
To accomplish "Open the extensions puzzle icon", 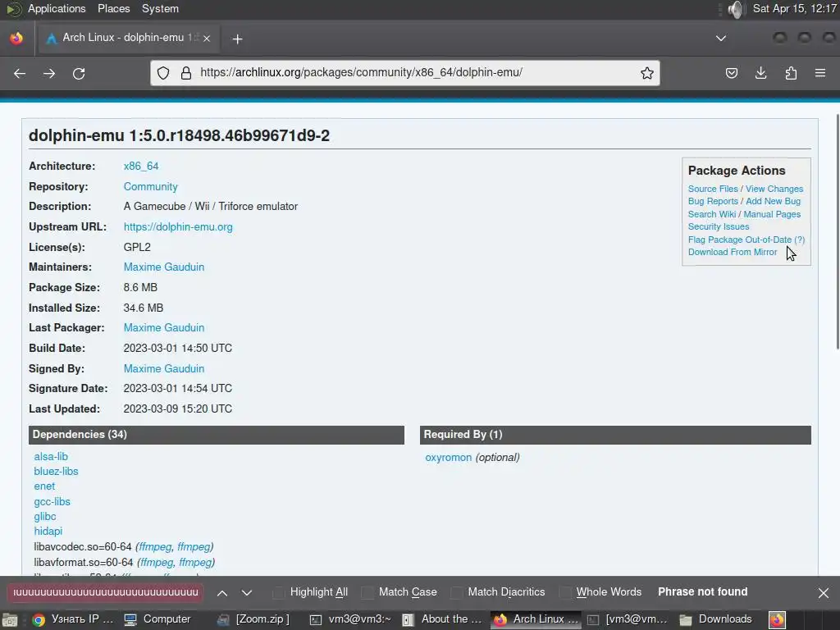I will [x=791, y=73].
